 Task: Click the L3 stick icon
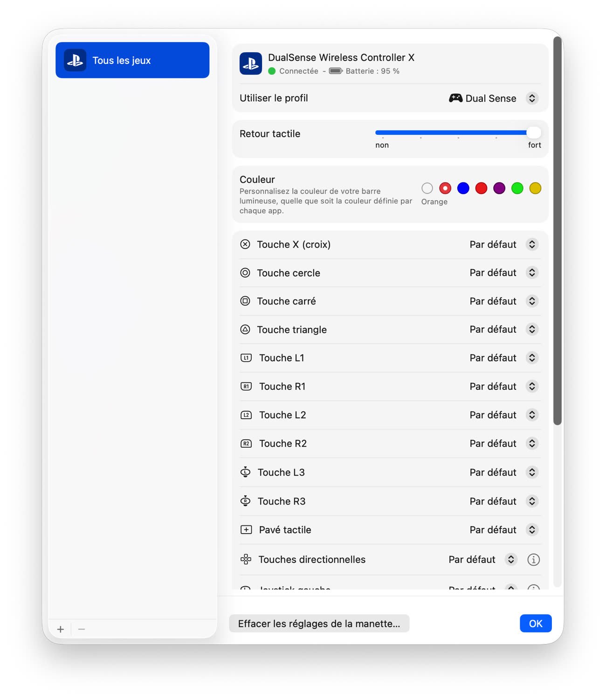point(245,472)
